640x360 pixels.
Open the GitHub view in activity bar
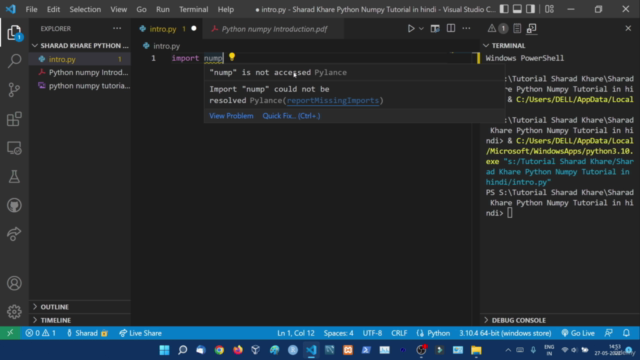[x=14, y=205]
